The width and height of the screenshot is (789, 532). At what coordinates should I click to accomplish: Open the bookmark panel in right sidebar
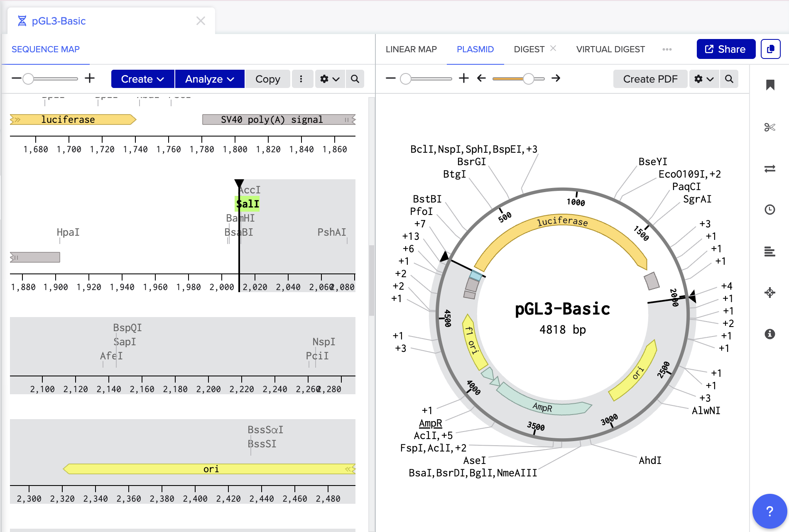click(770, 85)
